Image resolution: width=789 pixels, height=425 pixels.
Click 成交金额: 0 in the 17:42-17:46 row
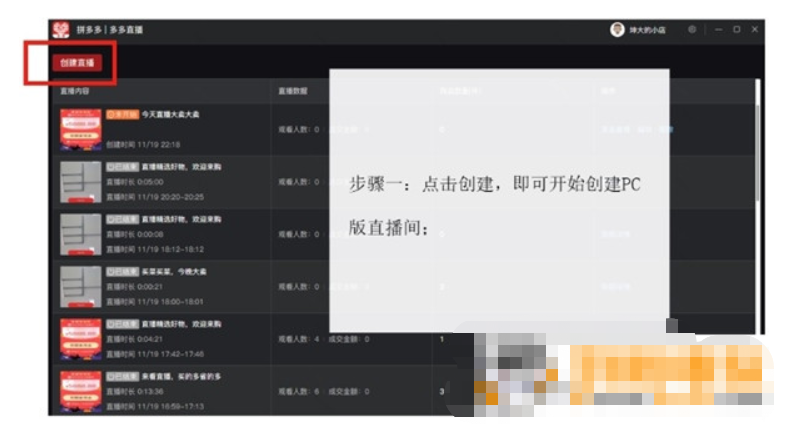coord(349,339)
